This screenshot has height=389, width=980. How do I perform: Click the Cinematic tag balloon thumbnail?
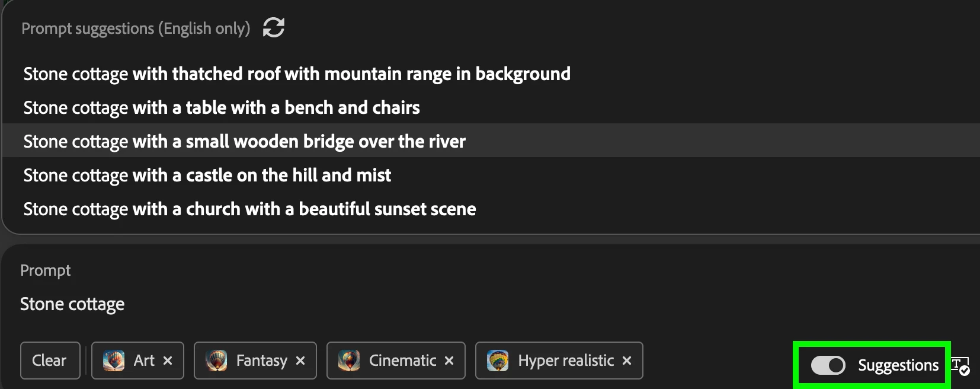(x=349, y=361)
